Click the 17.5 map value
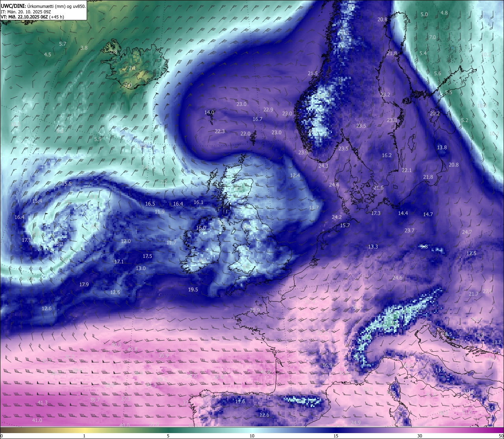 [147, 256]
